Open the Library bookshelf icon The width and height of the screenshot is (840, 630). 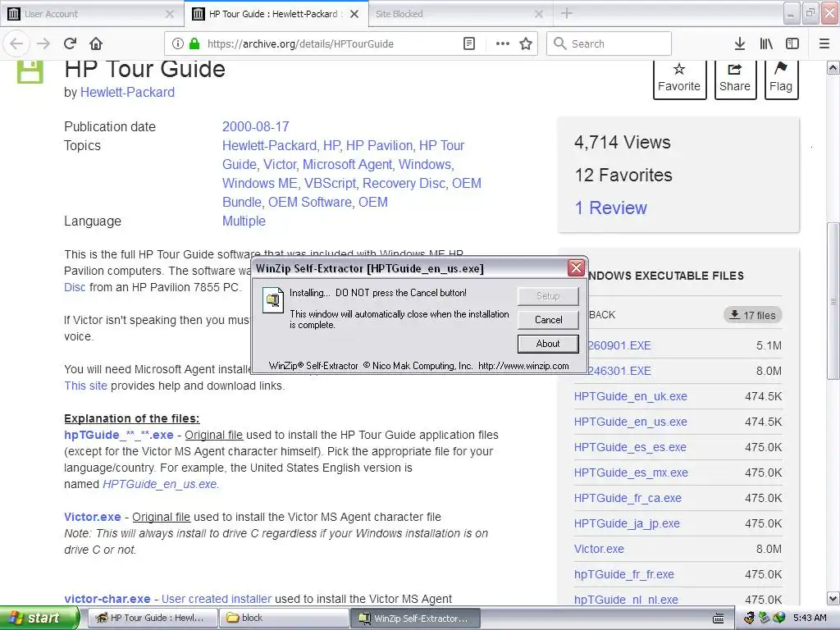coord(766,43)
